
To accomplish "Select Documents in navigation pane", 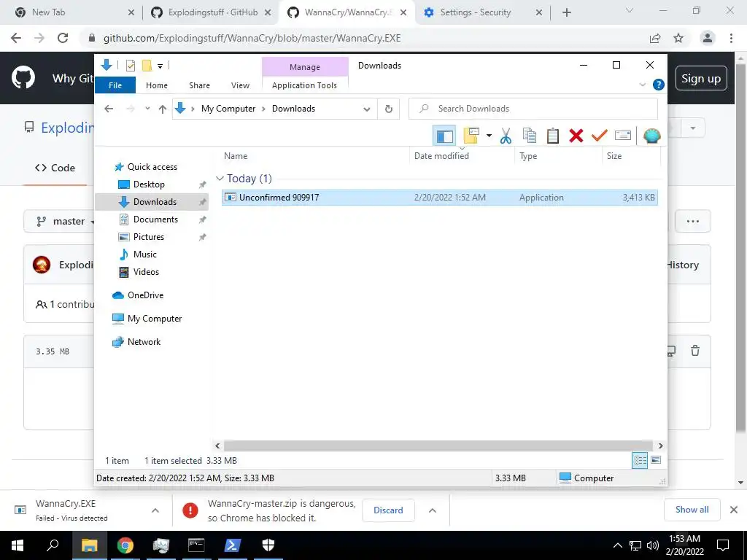I will click(155, 219).
